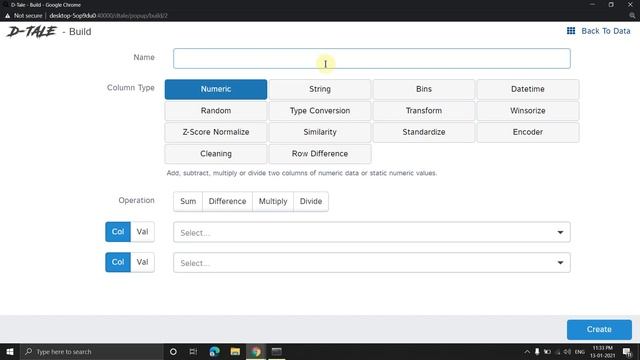Launch Microsoft Edge from taskbar
Viewport: 640px width, 360px height.
(215, 351)
